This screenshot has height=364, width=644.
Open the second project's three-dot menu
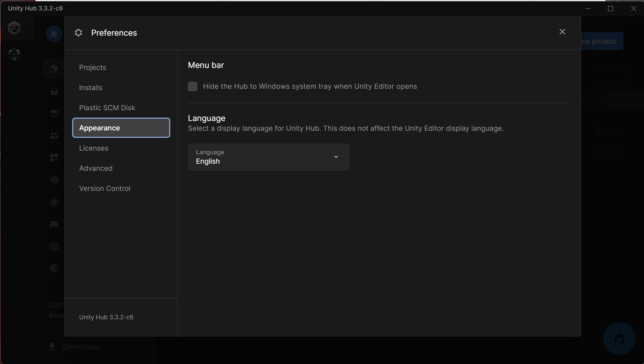[x=617, y=152]
